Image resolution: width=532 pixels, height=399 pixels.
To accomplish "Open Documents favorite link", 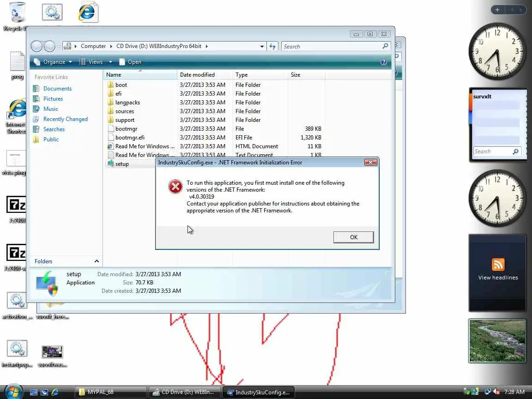I will click(57, 89).
